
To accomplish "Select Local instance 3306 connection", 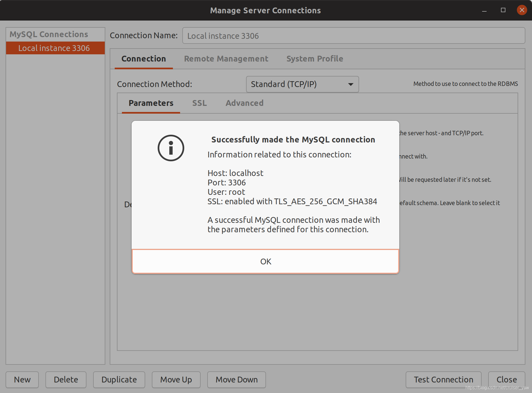I will (54, 48).
